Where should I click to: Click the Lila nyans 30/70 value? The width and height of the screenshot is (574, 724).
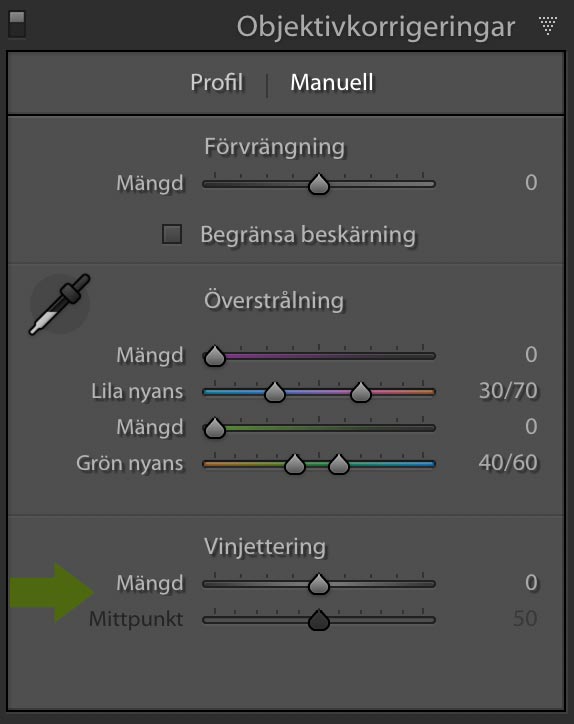(x=508, y=391)
